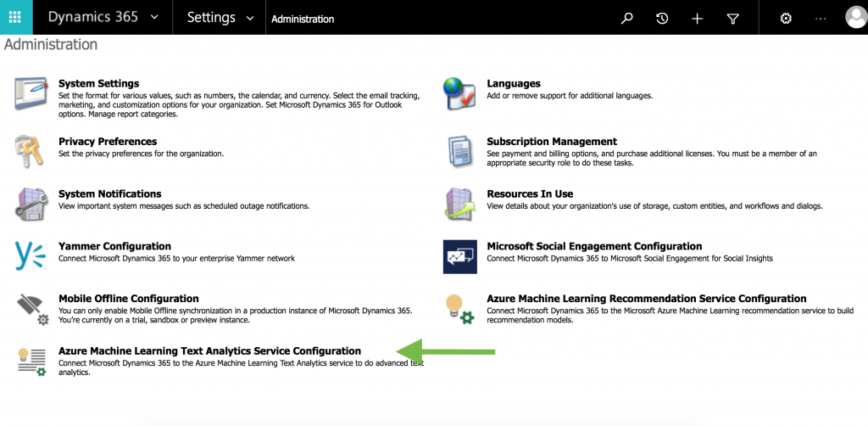Open the app launcher waffle icon
This screenshot has height=426, width=868.
coord(15,17)
